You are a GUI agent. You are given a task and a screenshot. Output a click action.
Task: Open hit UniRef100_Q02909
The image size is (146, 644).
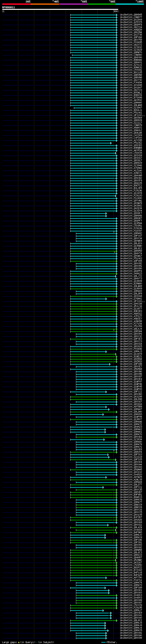click(x=131, y=20)
